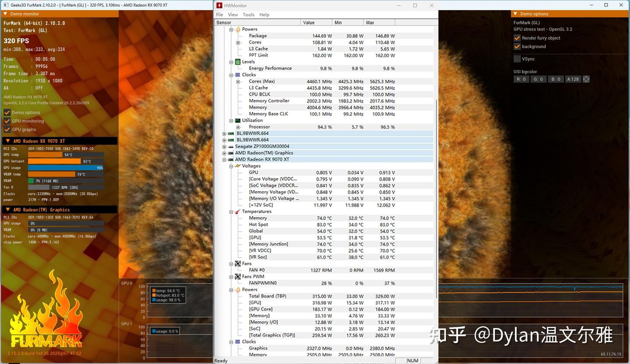Expand the Processor utilization node
The width and height of the screenshot is (630, 364).
click(x=238, y=127)
